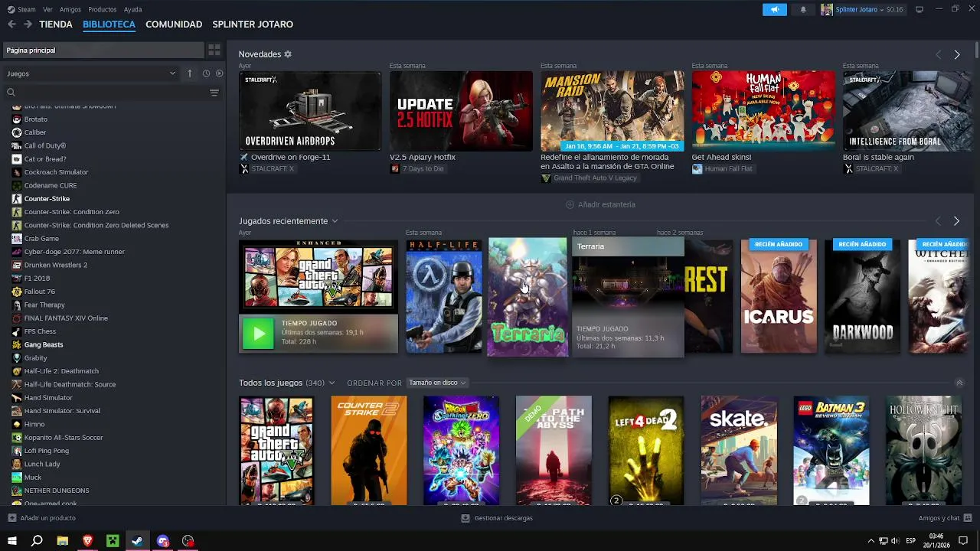Go back with the left navigation arrow

pyautogui.click(x=11, y=24)
